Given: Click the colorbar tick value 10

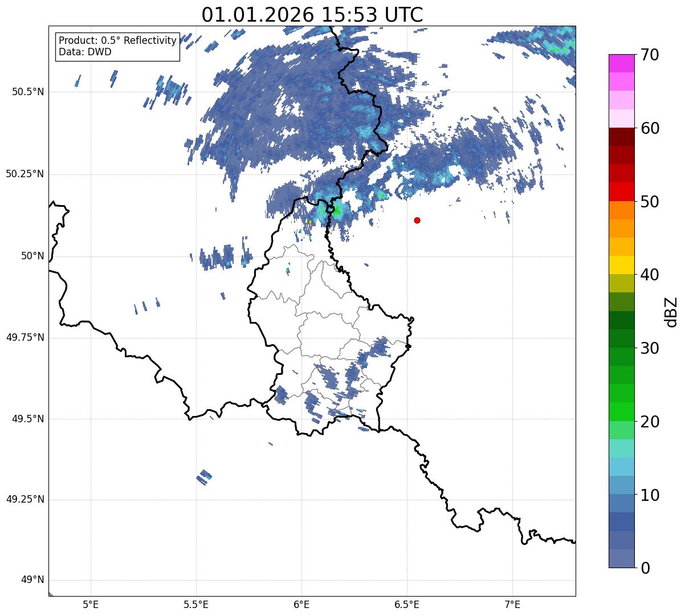Looking at the screenshot, I should [x=650, y=495].
